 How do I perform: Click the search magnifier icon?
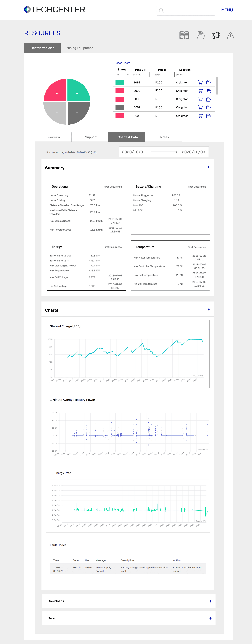point(161,11)
